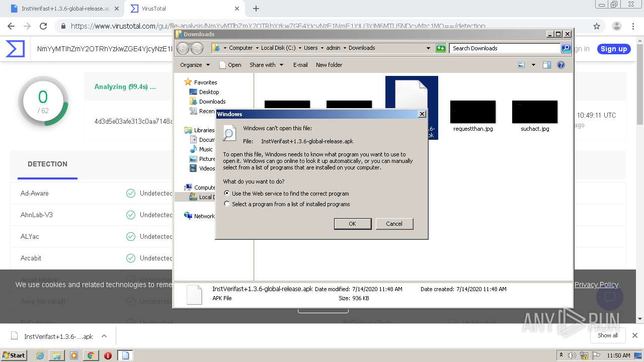Click the Privacy Policy link
This screenshot has width=644, height=362.
click(596, 285)
